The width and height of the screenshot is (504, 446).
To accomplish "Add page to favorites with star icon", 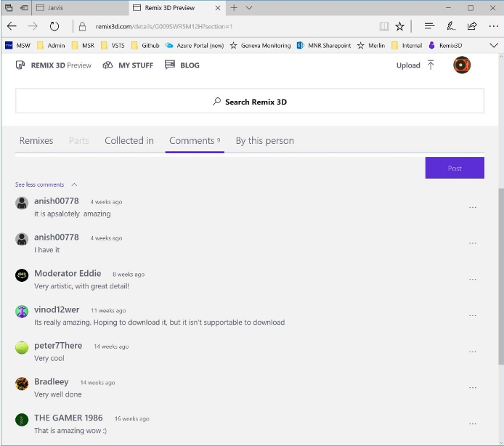I will tap(400, 26).
